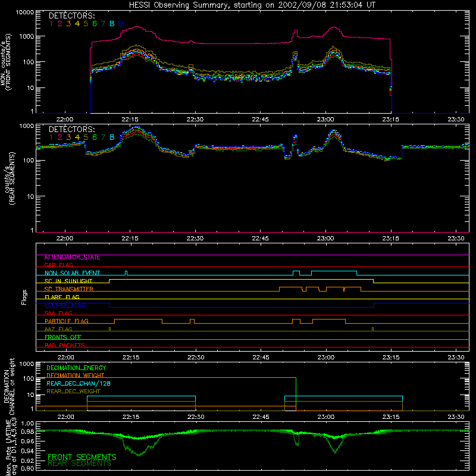The image size is (476, 476).
Task: Click the REAR_DEC_WEIGHT legend label
Action: (73, 392)
